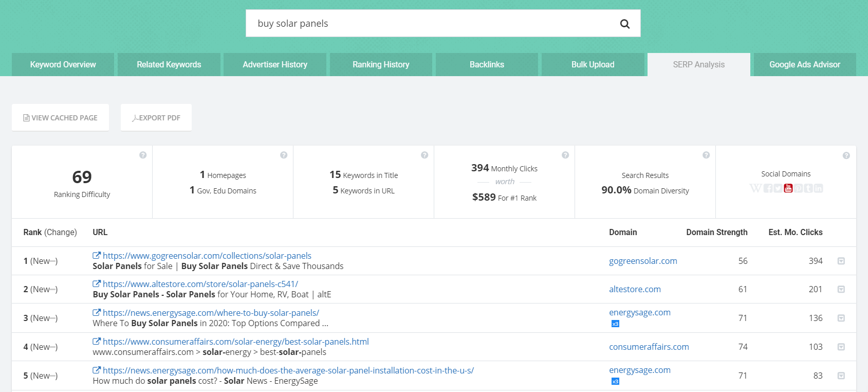This screenshot has height=392, width=868.
Task: Click Export PDF button
Action: (x=156, y=117)
